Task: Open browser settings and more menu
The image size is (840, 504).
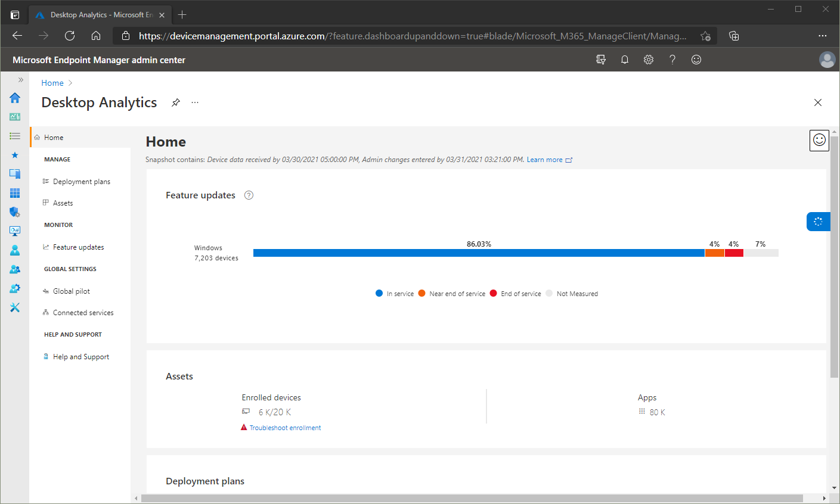Action: [823, 36]
